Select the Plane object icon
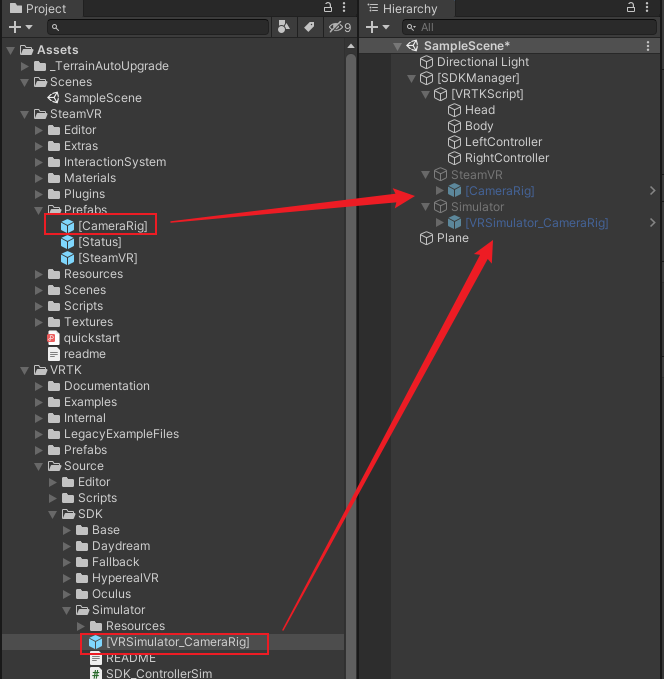Image resolution: width=664 pixels, height=679 pixels. click(x=426, y=238)
